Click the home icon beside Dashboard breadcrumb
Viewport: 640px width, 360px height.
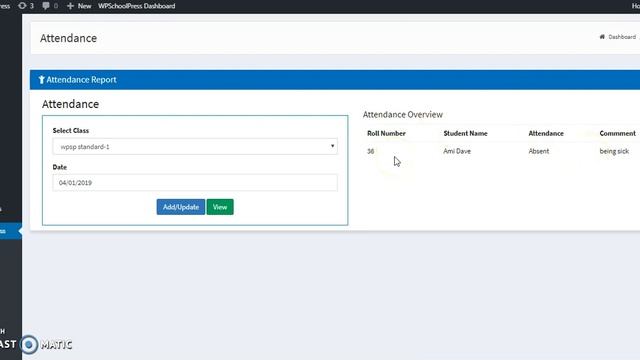coord(602,37)
